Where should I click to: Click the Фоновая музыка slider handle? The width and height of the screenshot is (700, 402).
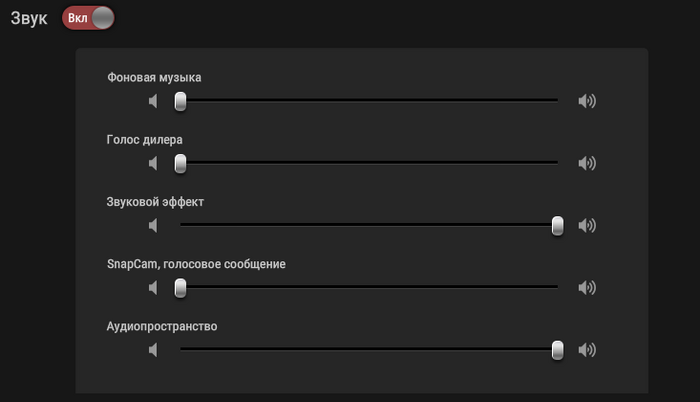coord(180,101)
